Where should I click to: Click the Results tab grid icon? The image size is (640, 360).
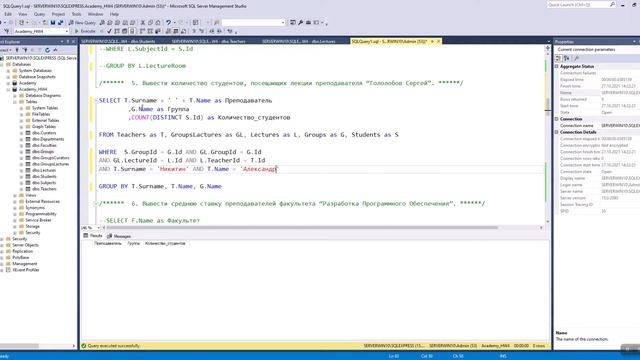click(x=86, y=236)
